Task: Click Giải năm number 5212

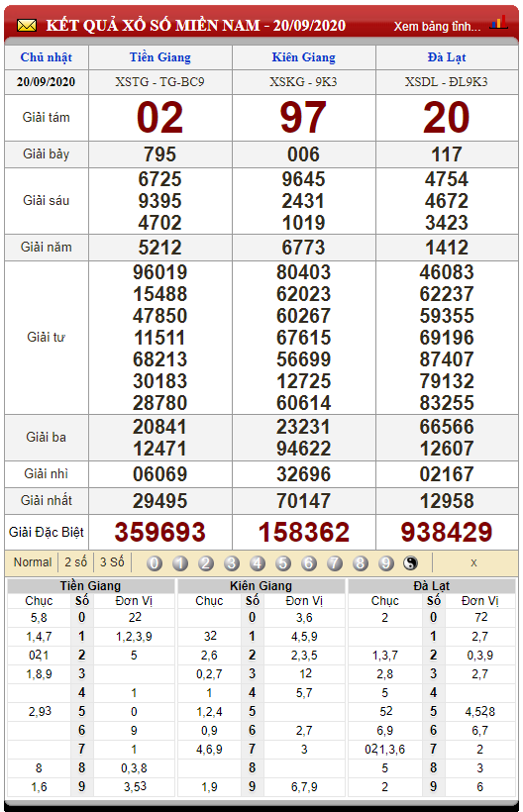Action: [x=160, y=248]
